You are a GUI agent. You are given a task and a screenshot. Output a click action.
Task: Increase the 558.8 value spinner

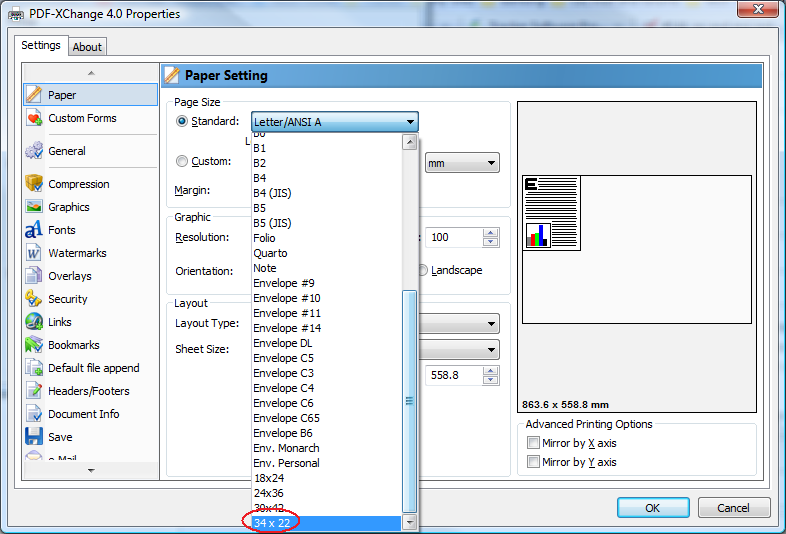click(491, 371)
